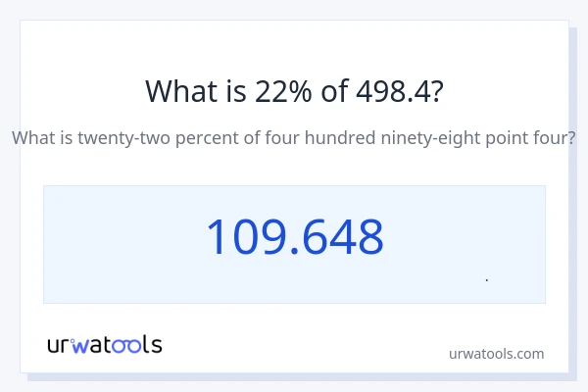This screenshot has width=588, height=392.
Task: Click the question mark ending the main heading
Action: tap(435, 91)
